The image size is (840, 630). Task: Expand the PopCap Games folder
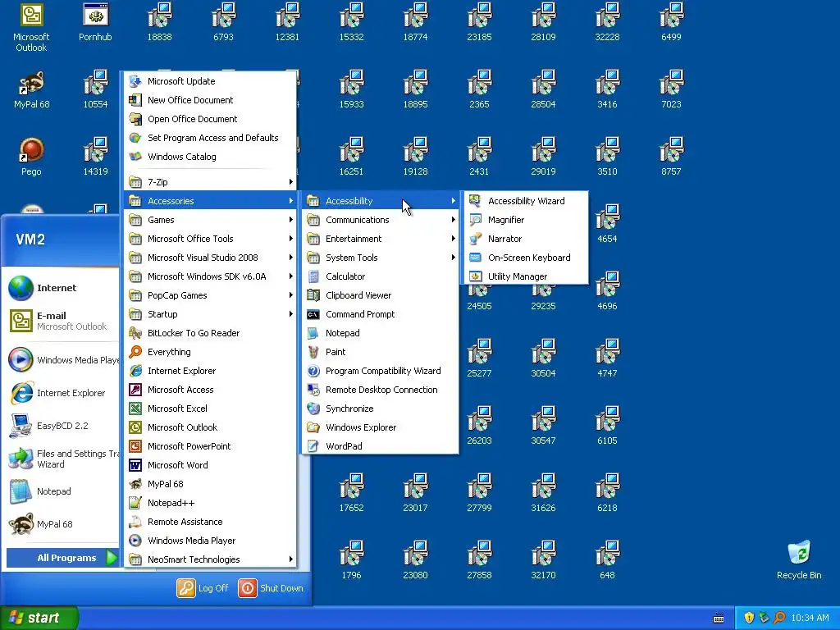click(210, 295)
